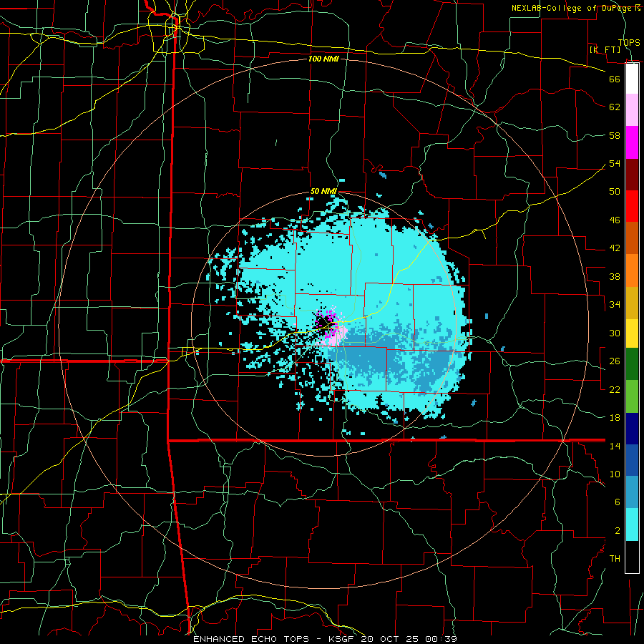Click the dark maroon legend swatch

pos(632,174)
